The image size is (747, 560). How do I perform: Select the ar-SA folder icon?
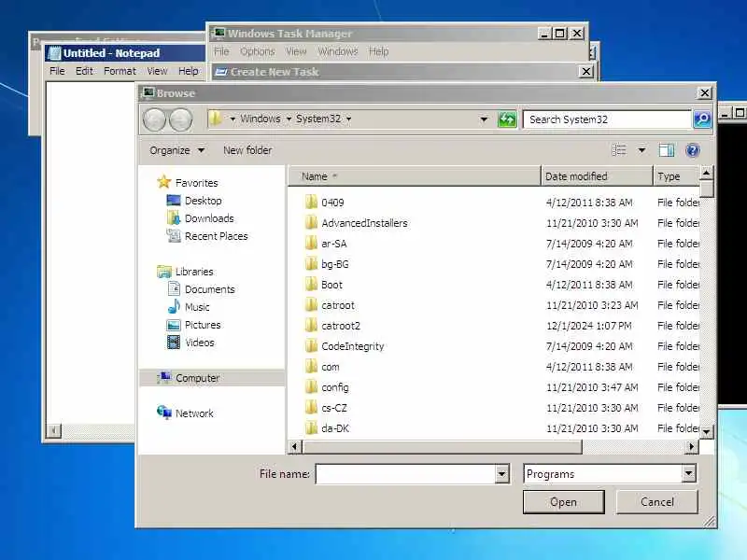point(311,243)
